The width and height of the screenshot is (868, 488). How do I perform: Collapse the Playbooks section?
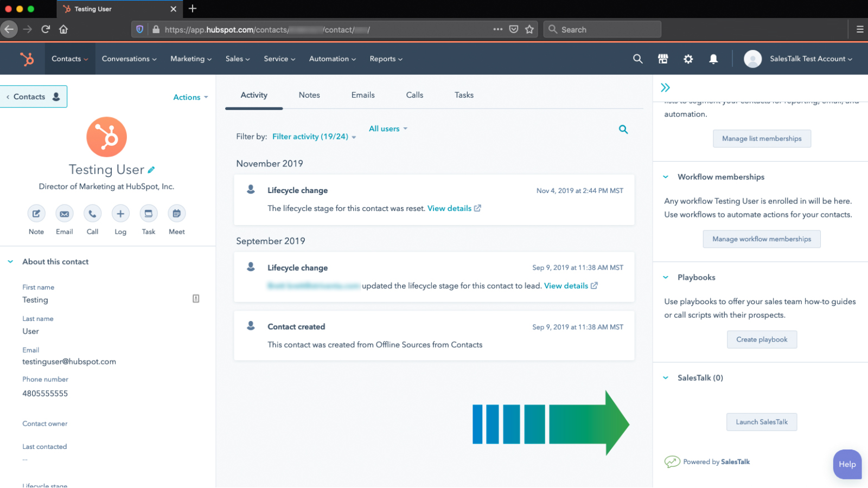point(666,277)
